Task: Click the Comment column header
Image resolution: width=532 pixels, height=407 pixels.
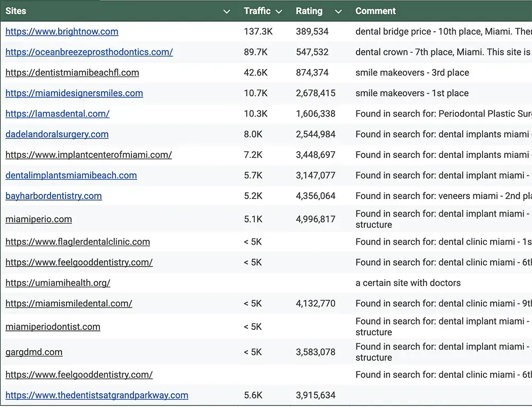Action: pos(376,11)
